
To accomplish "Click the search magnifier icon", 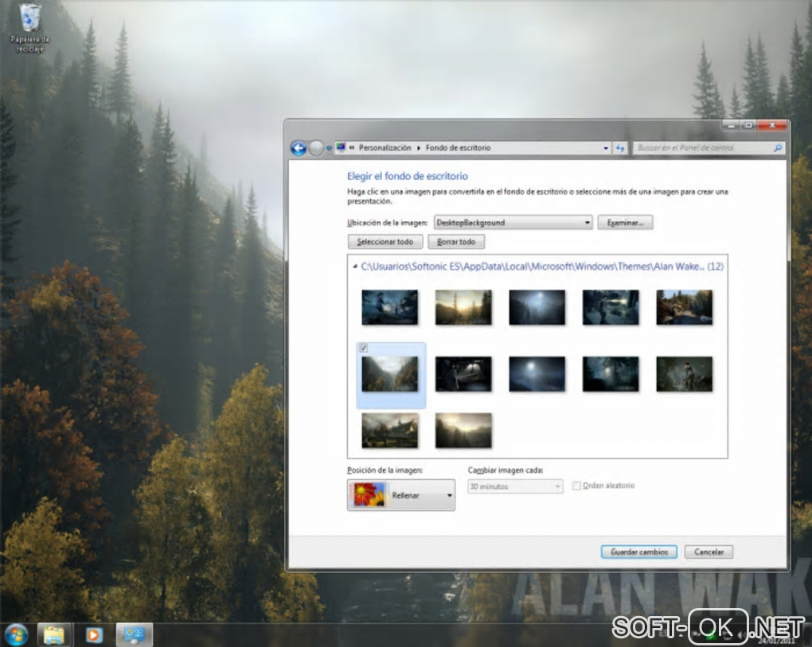I will point(777,148).
